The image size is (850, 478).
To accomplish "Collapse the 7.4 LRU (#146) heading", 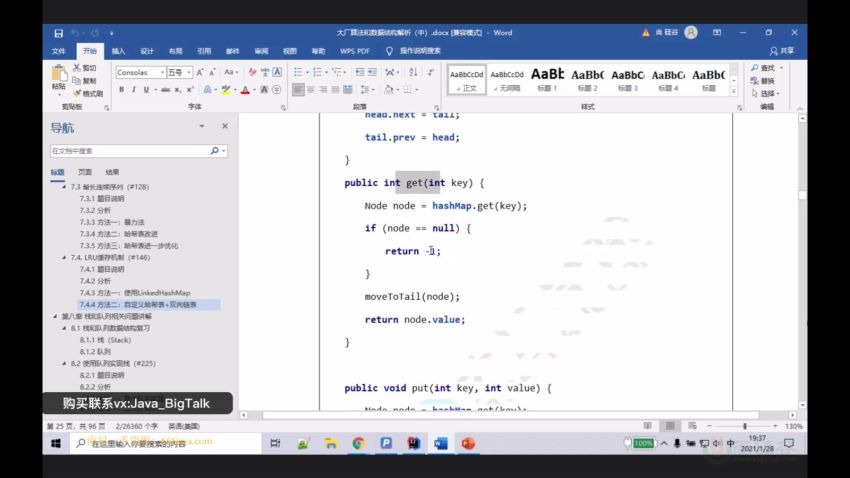I will [x=64, y=257].
